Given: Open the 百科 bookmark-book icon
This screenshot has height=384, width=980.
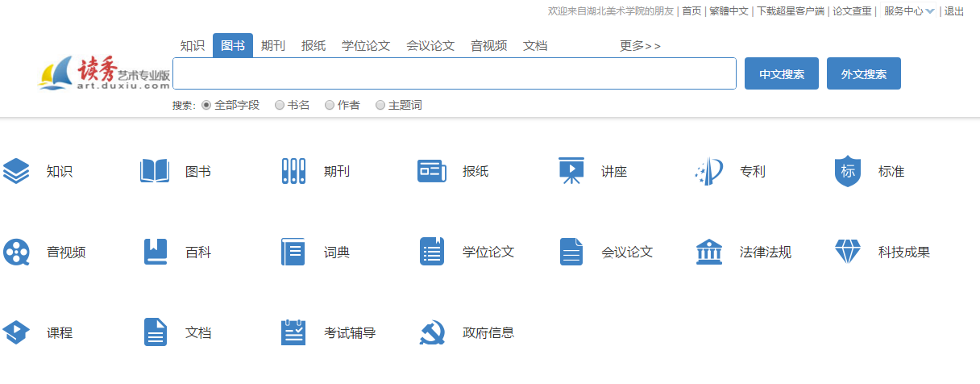Looking at the screenshot, I should pos(155,253).
